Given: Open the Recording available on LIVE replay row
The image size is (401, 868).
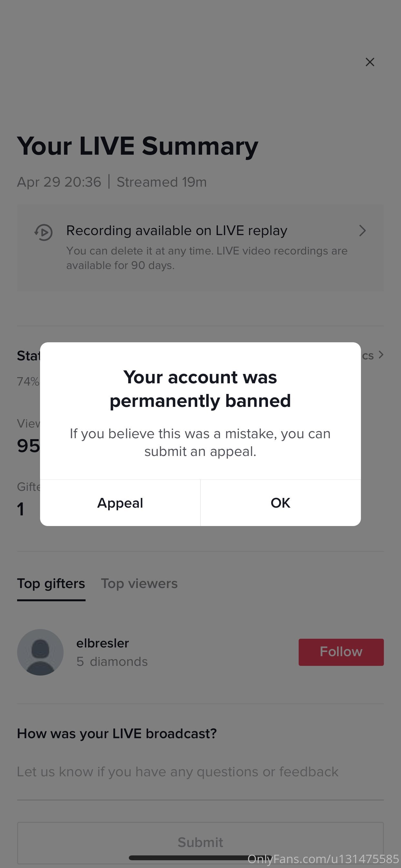Looking at the screenshot, I should click(x=200, y=248).
